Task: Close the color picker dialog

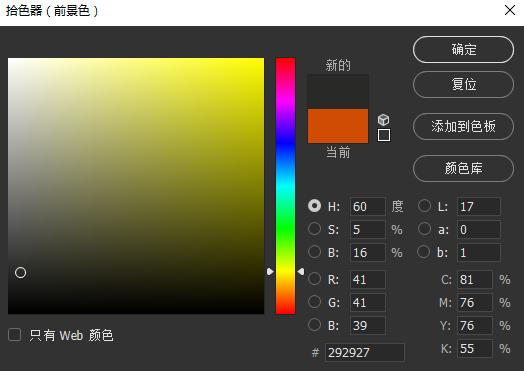Action: [x=510, y=10]
